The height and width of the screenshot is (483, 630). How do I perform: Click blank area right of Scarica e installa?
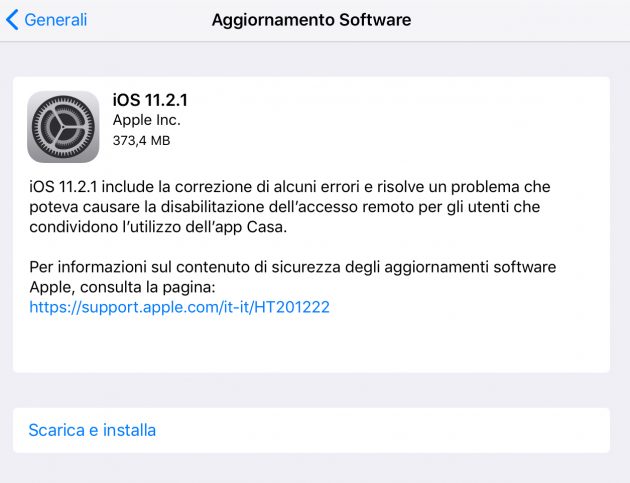[x=382, y=430]
